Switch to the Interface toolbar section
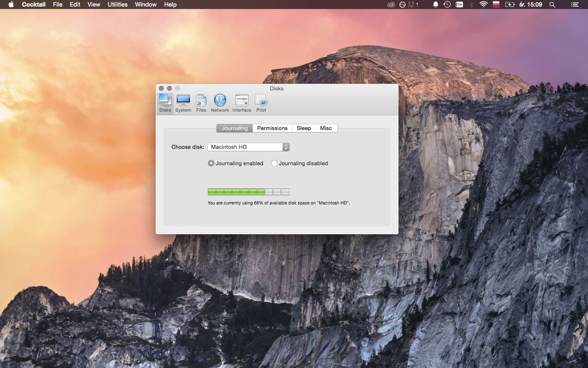588x368 pixels. pyautogui.click(x=242, y=103)
